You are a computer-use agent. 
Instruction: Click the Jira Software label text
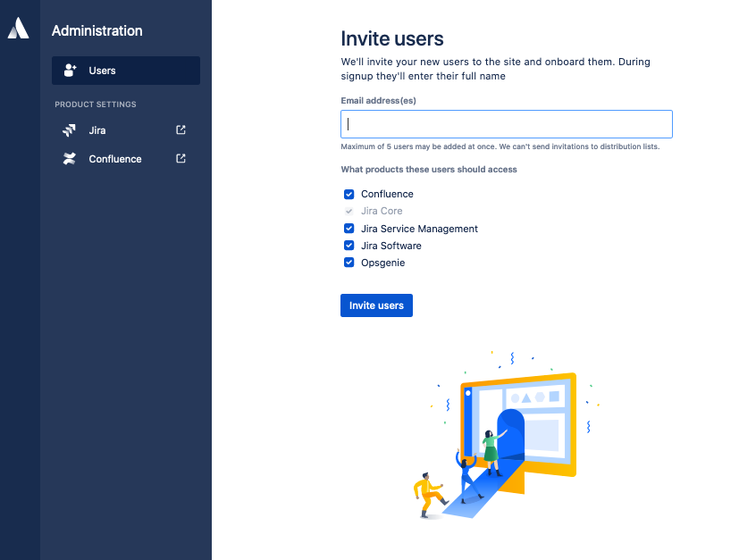point(391,246)
